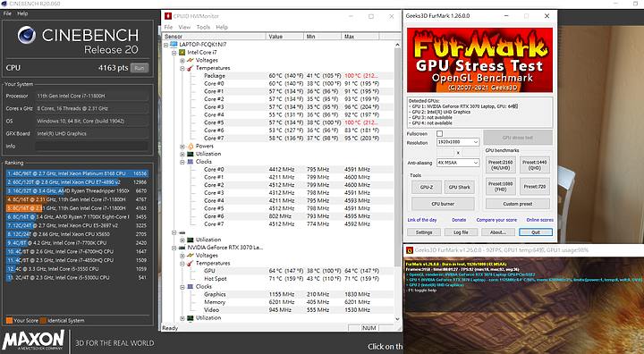Viewport: 644px width, 354px height.
Task: Click the GPU Clocks icon
Action: (191, 287)
